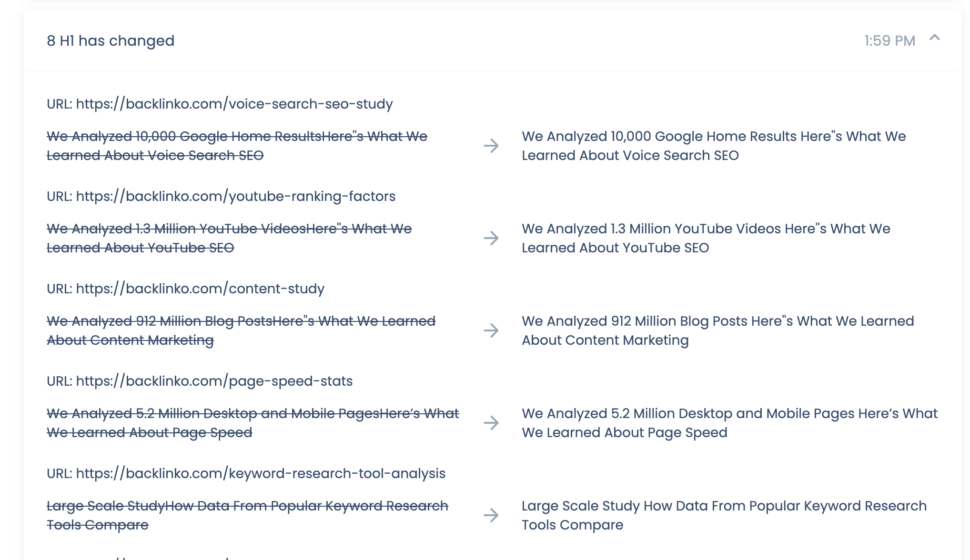Click the '8 H1 has changed' heading
970x560 pixels.
pos(111,41)
